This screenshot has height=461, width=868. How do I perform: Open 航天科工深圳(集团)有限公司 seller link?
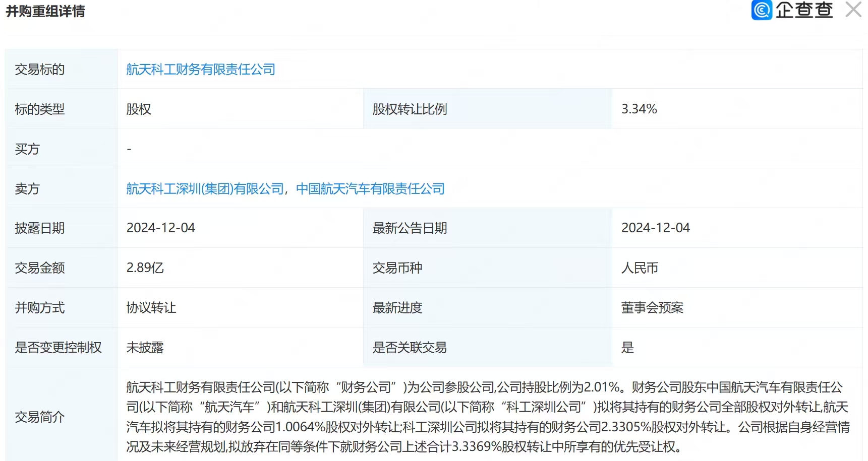pyautogui.click(x=205, y=189)
